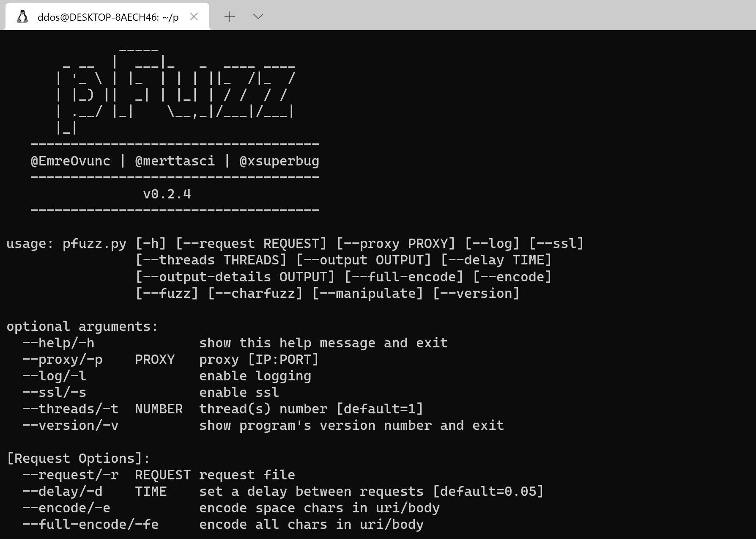Click the '[Request Options]:' heading

pyautogui.click(x=79, y=459)
